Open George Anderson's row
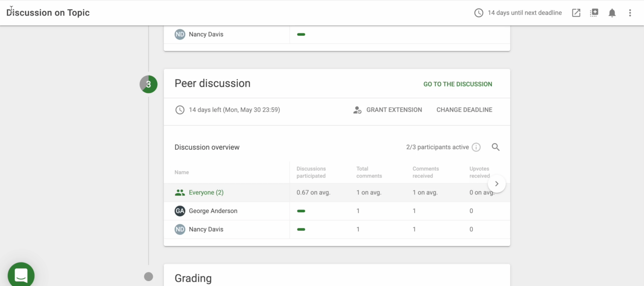This screenshot has width=644, height=286. click(213, 211)
